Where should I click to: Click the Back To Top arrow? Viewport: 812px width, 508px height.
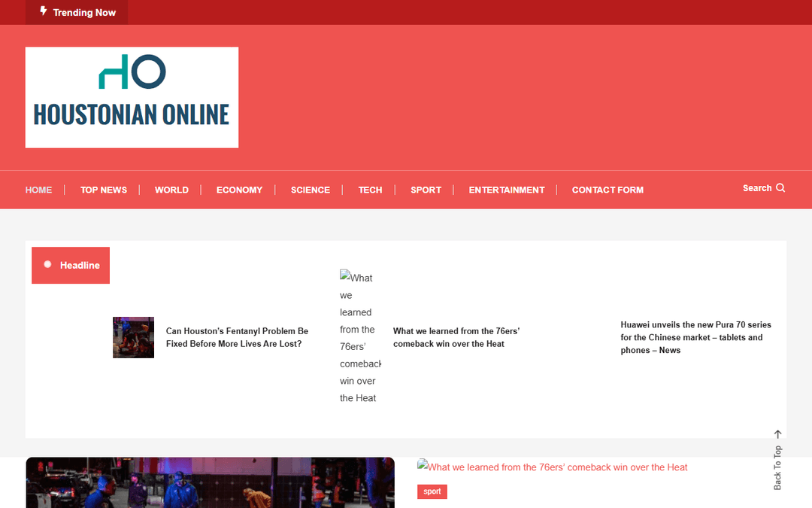point(778,434)
